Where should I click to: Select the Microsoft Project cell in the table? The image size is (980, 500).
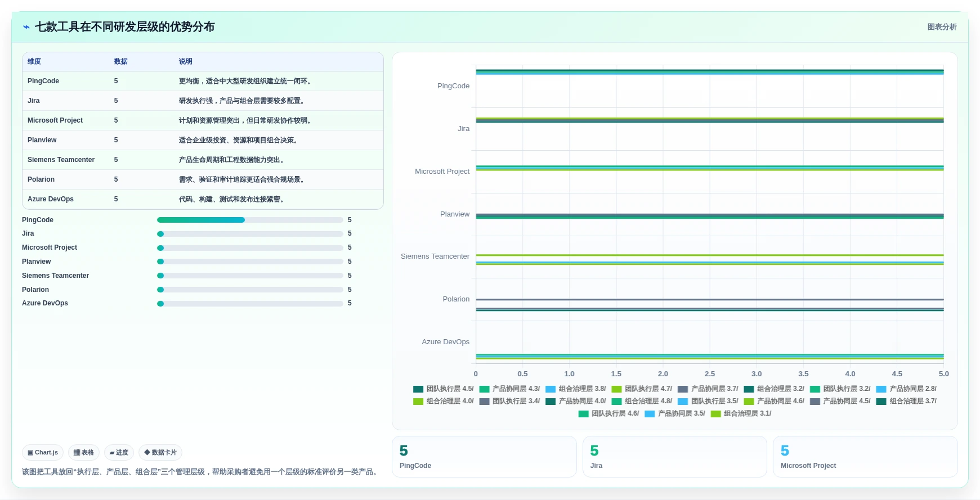point(55,120)
